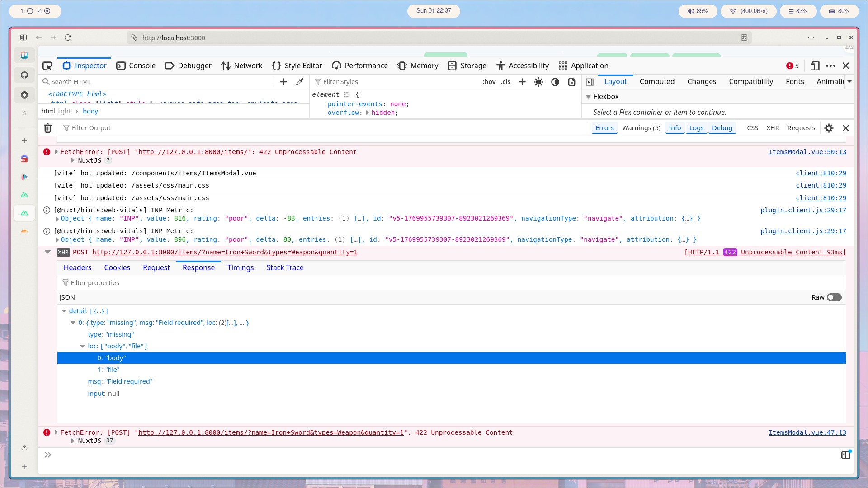Collapse the detail JSON node

tap(64, 311)
